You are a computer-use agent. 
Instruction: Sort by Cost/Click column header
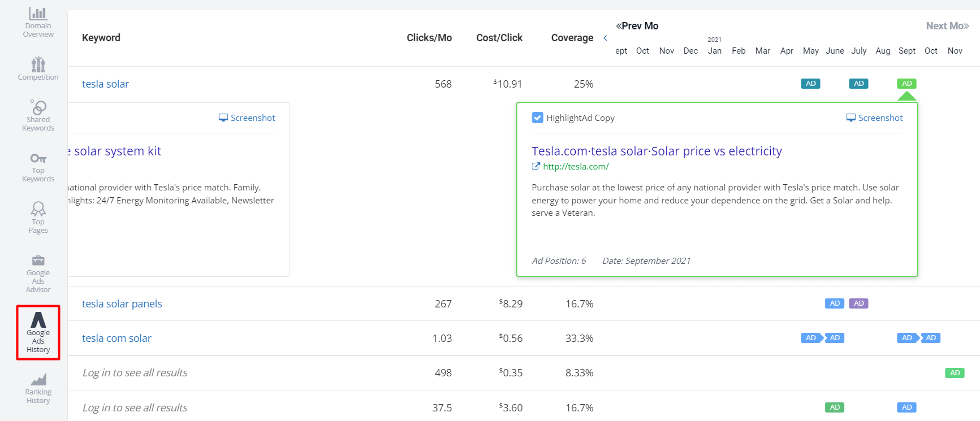(499, 38)
